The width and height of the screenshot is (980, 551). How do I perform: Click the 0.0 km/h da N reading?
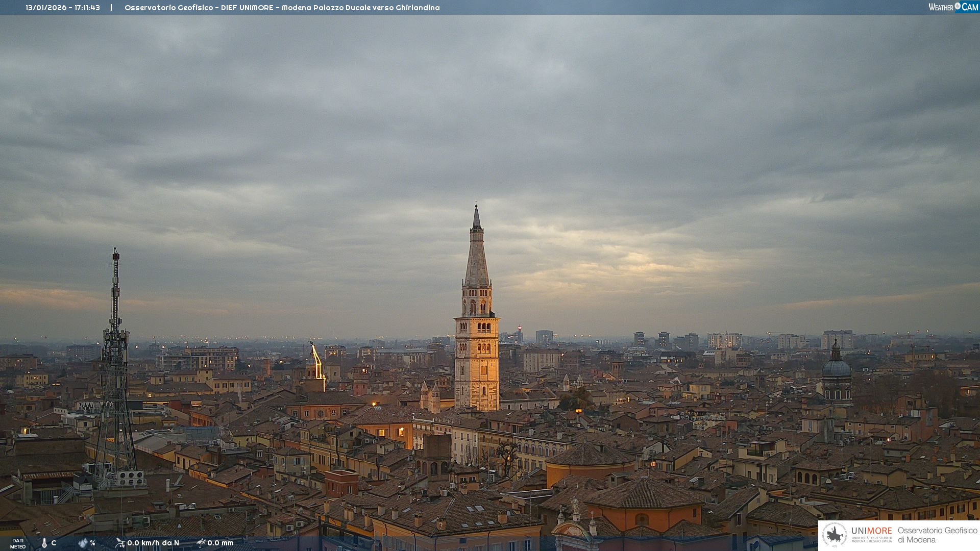(153, 543)
